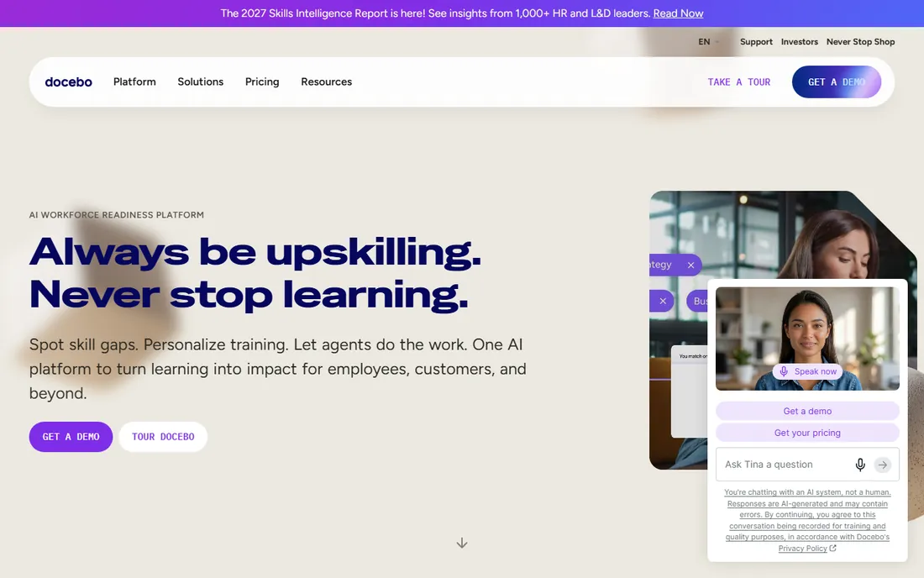Click the GET A DEMO navbar button
Screen dimensions: 924x578
pyautogui.click(x=836, y=81)
